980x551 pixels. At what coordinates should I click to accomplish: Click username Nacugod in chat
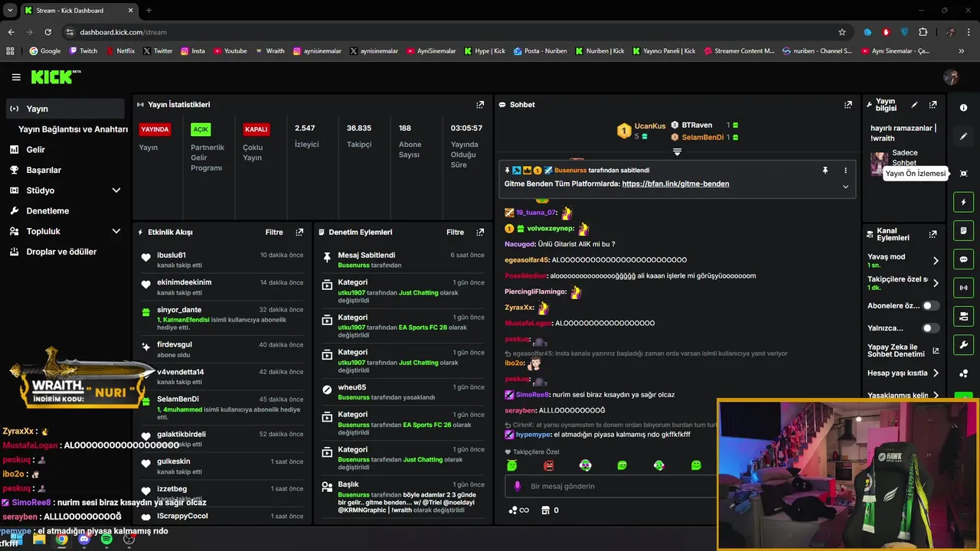pos(520,244)
